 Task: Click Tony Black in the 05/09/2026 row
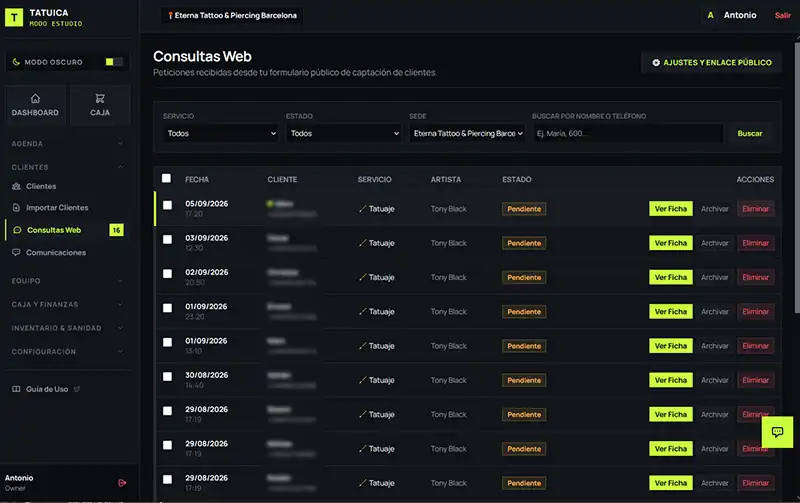448,209
